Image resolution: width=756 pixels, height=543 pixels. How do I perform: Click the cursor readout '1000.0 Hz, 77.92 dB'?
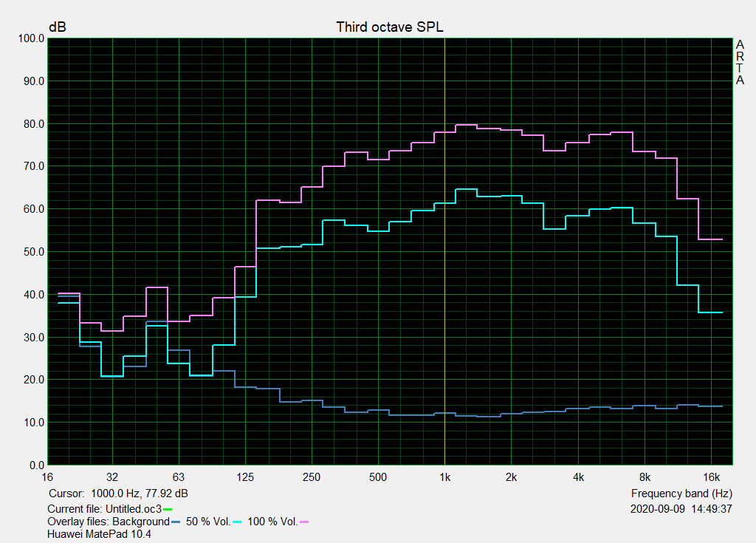[x=140, y=494]
